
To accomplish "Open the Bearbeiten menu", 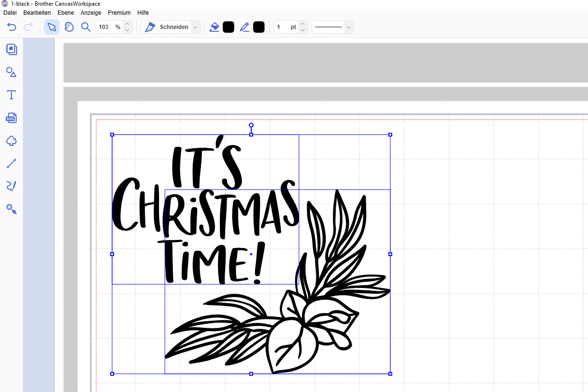I will tap(37, 13).
